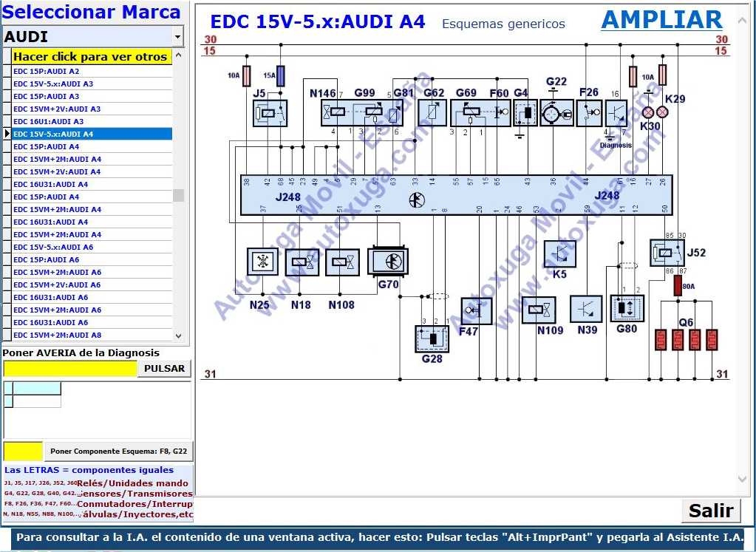Select the F47 brake switch symbol
Viewport: 756px width, 552px height.
pos(476,311)
